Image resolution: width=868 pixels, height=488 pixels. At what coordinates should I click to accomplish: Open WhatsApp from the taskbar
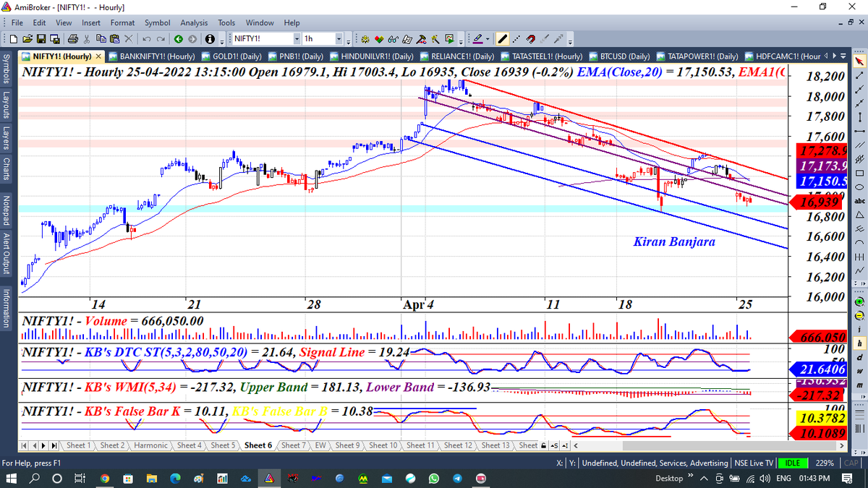coord(433,478)
